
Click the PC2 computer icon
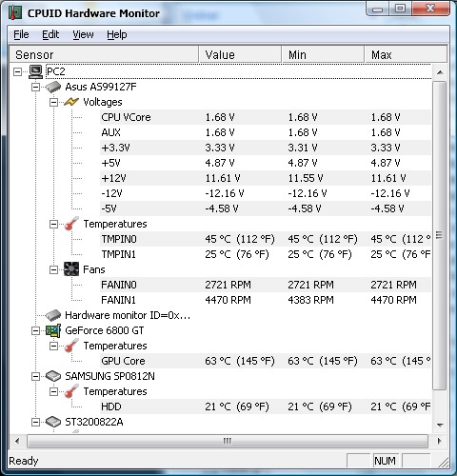pyautogui.click(x=35, y=71)
